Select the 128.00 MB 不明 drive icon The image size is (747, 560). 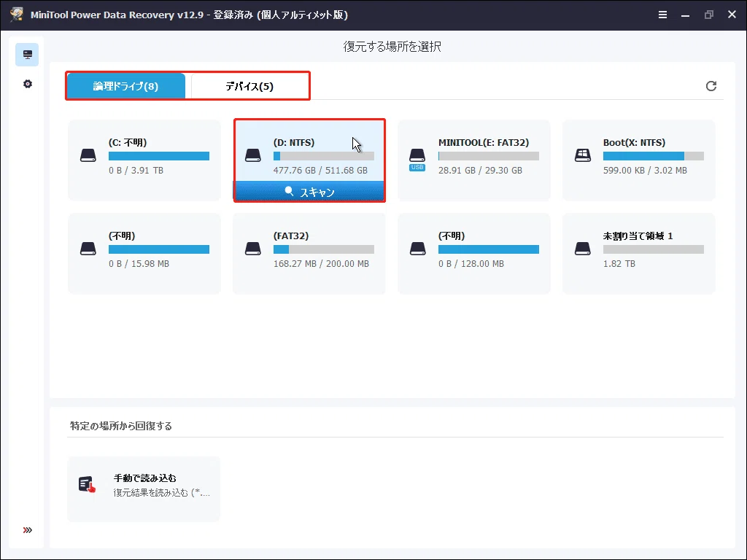pos(418,249)
